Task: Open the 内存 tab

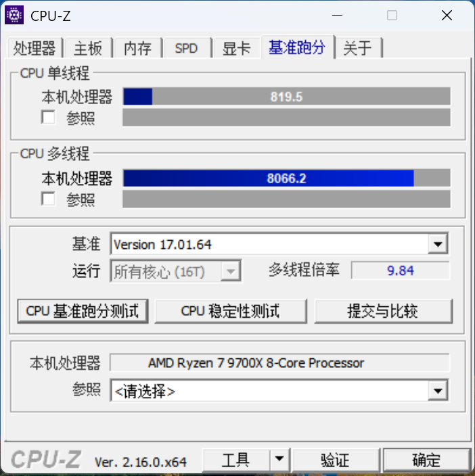Action: pos(137,48)
